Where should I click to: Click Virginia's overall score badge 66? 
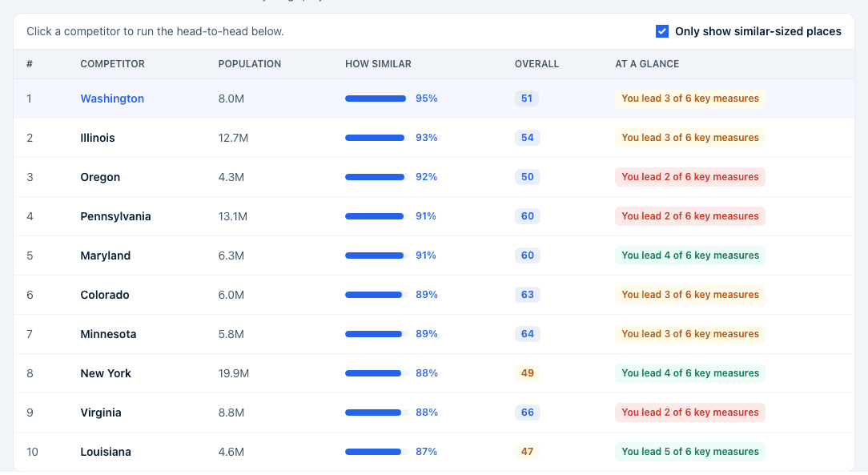[x=528, y=413]
